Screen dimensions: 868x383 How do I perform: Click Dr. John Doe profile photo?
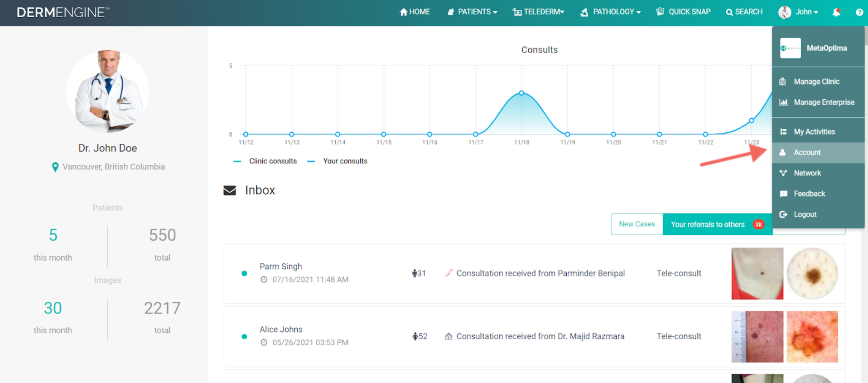pyautogui.click(x=107, y=91)
